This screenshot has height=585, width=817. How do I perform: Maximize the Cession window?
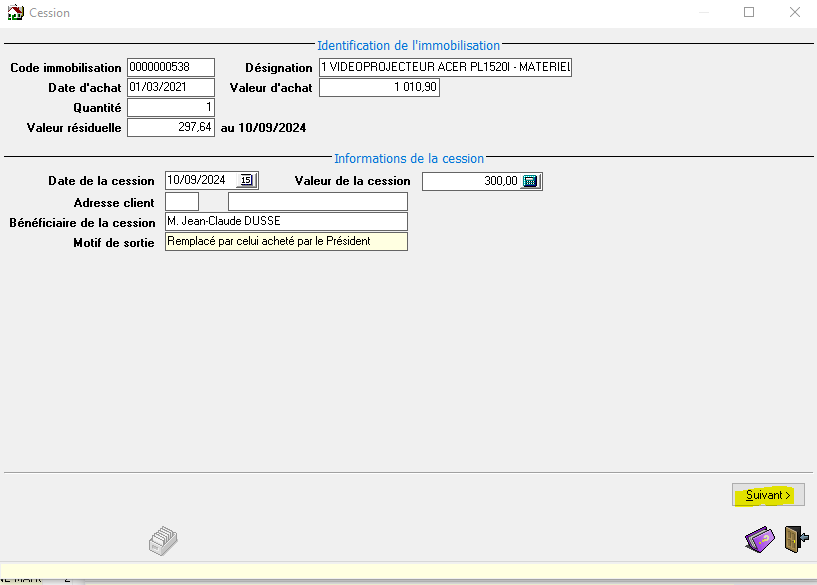coord(749,12)
